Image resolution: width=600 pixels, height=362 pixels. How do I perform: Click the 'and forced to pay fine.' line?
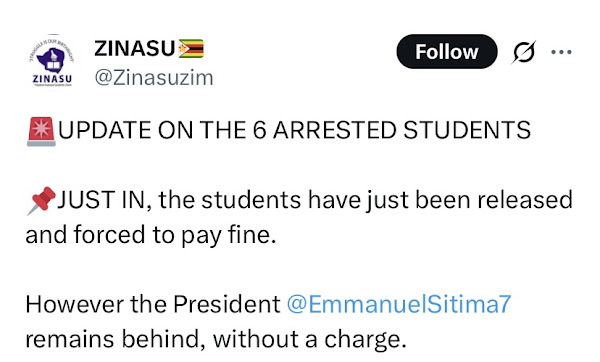(x=151, y=235)
